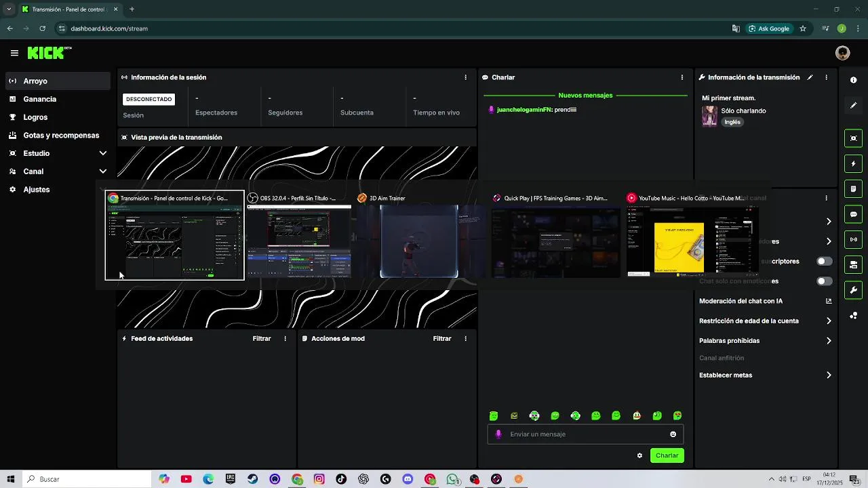This screenshot has height=488, width=868.
Task: Open Moderación del chat con IA external link
Action: click(x=829, y=301)
